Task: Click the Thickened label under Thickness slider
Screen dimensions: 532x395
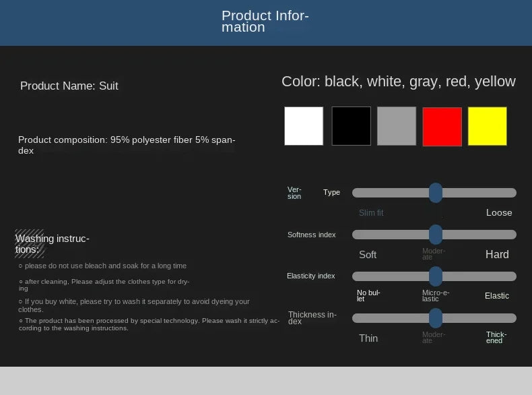Action: [x=496, y=338]
